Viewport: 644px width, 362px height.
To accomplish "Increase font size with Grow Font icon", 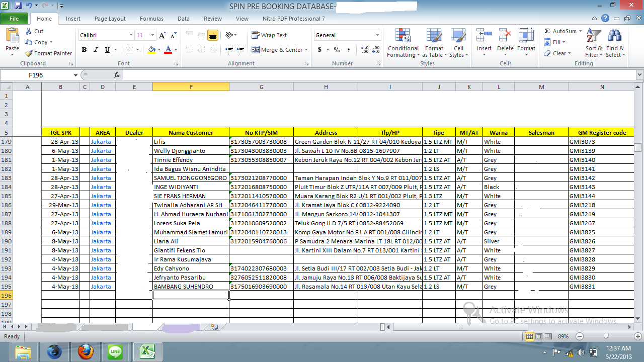I will click(162, 35).
